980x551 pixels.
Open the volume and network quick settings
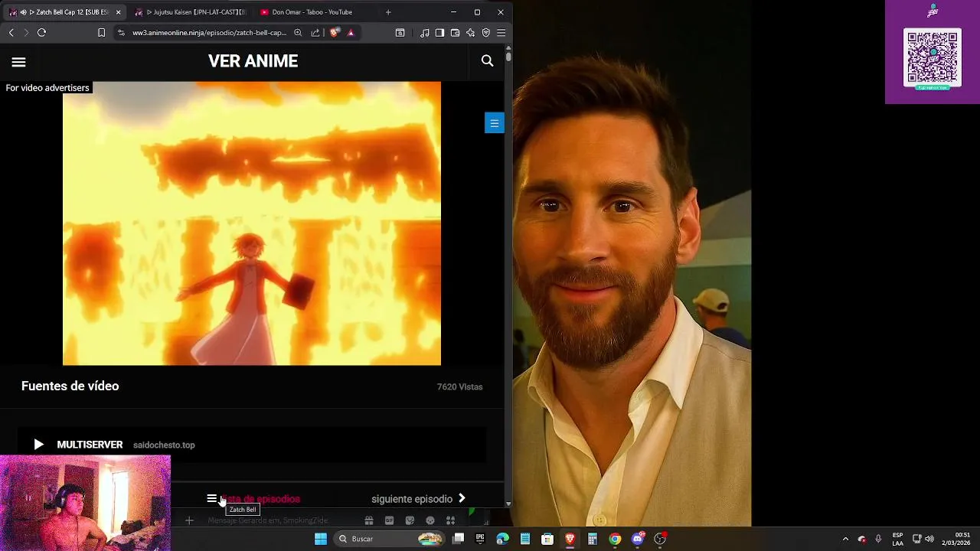tap(923, 539)
